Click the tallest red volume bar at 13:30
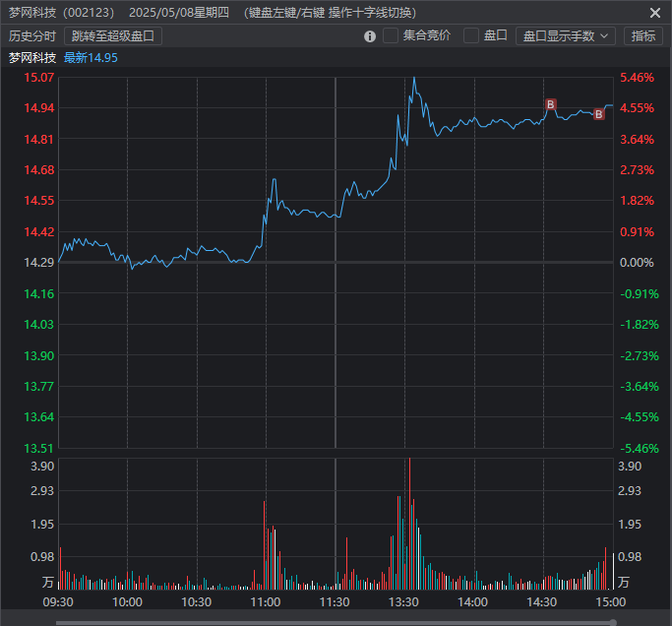Viewport: 672px width, 626px height. 408,522
